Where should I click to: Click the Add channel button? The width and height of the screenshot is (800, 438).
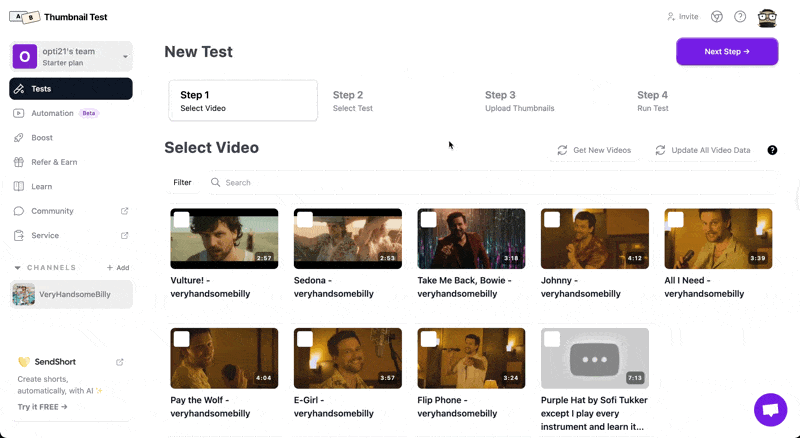point(118,268)
